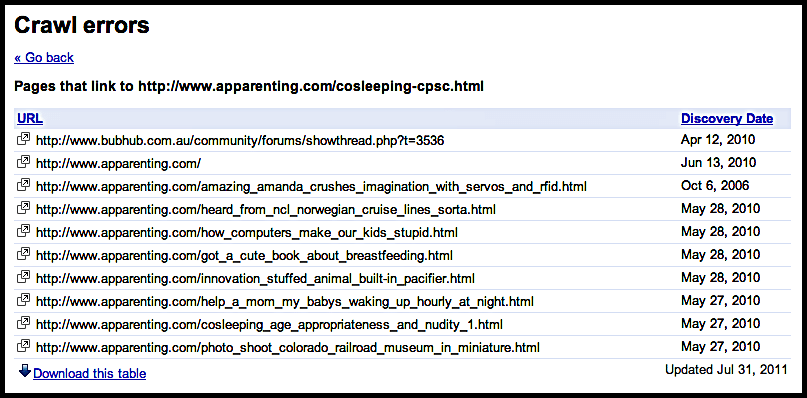
Task: Open external icon for help_a_mom_my_babys row
Action: (x=23, y=300)
